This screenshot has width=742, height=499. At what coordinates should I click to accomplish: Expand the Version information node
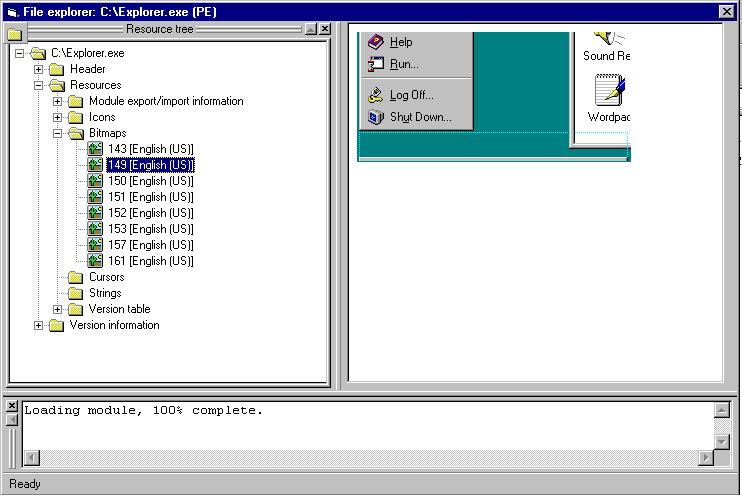39,325
